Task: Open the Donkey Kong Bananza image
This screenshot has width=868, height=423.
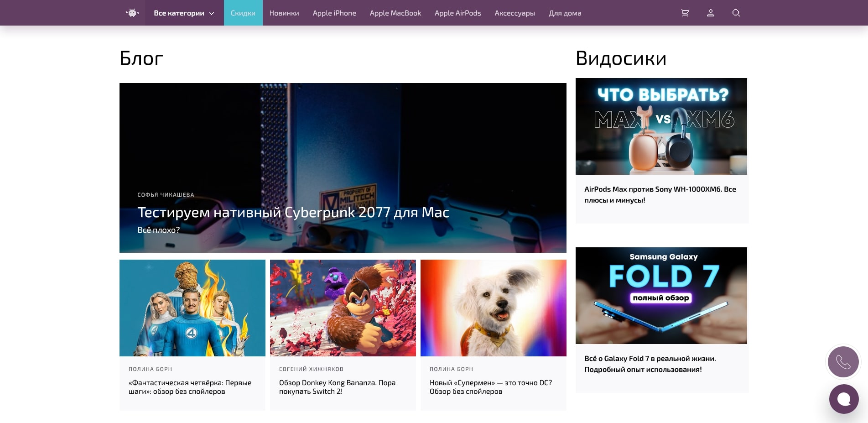Action: point(343,308)
